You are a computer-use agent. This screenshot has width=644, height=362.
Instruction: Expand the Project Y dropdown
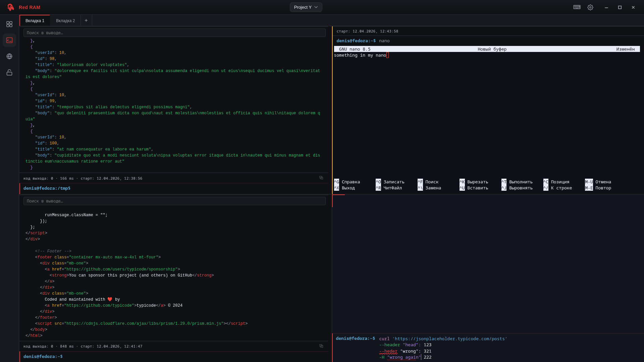pos(306,7)
